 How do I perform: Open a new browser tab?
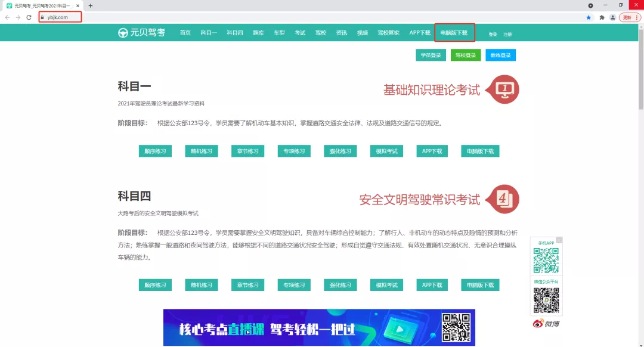[x=91, y=5]
